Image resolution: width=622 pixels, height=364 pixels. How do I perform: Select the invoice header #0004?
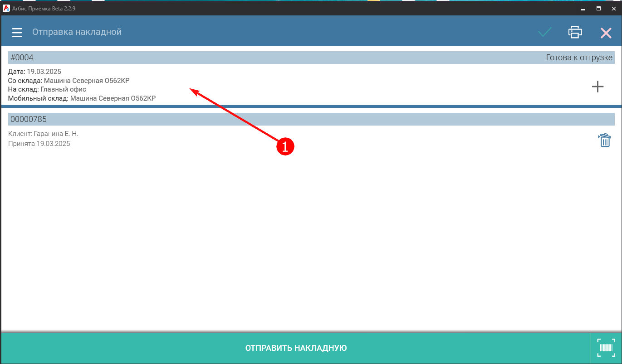pos(22,58)
